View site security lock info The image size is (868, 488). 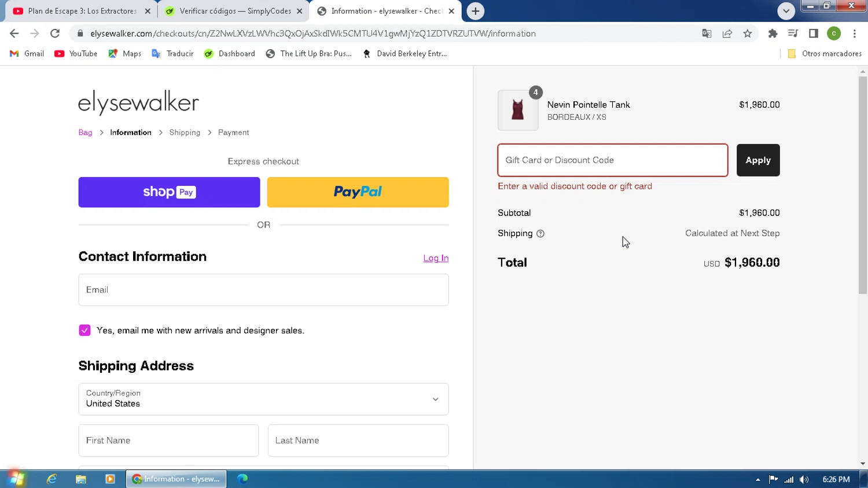80,34
